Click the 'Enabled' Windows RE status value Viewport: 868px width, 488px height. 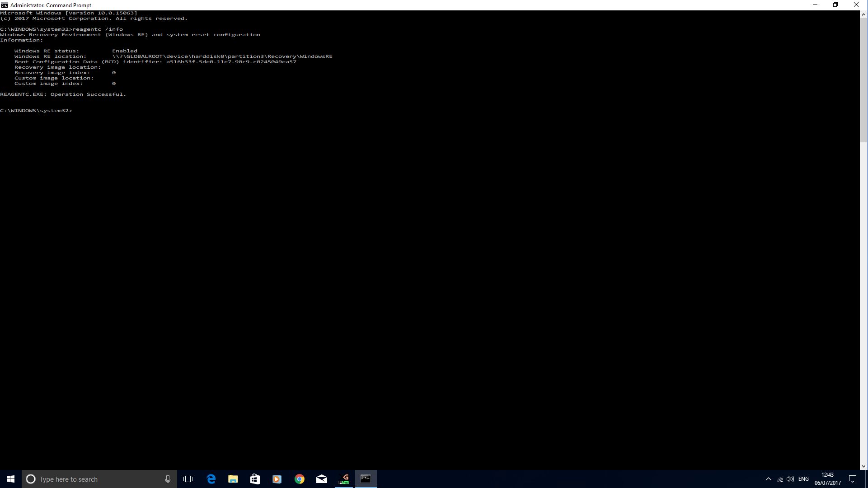pos(125,51)
